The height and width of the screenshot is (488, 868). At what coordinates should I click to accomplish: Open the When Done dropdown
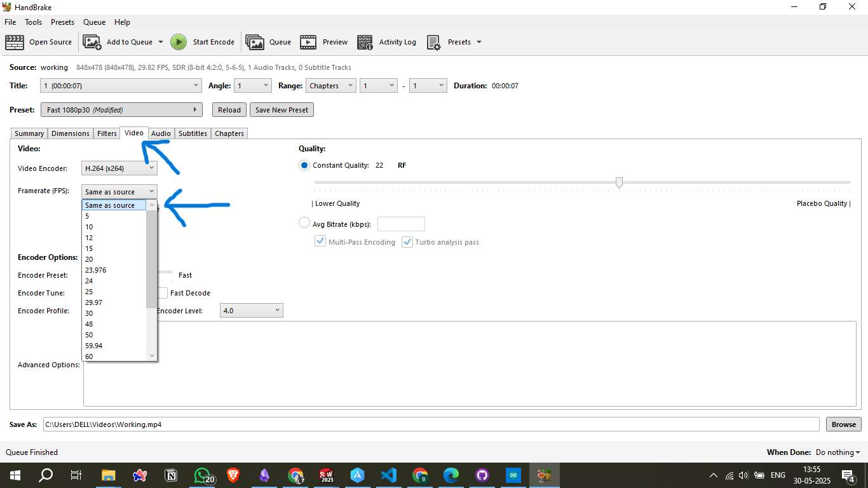pos(837,452)
